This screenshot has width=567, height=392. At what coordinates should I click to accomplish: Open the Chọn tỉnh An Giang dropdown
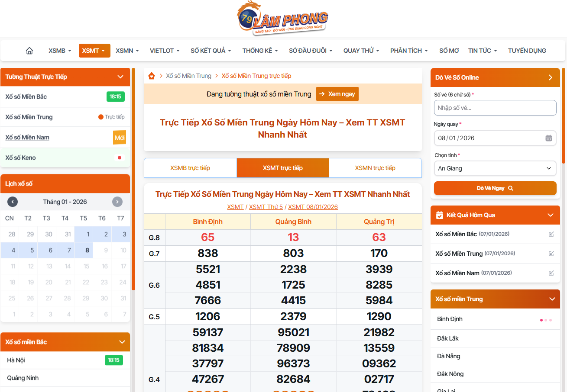[x=495, y=168]
